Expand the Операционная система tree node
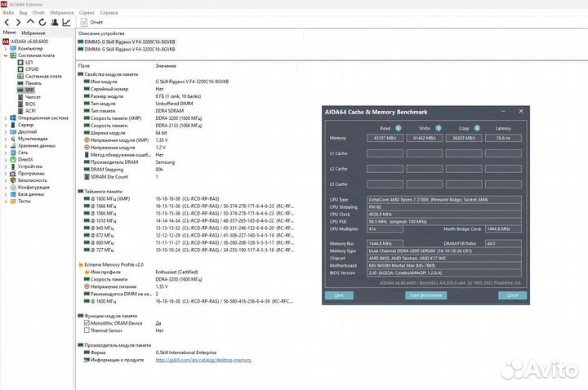This screenshot has height=390, width=588. pos(5,117)
